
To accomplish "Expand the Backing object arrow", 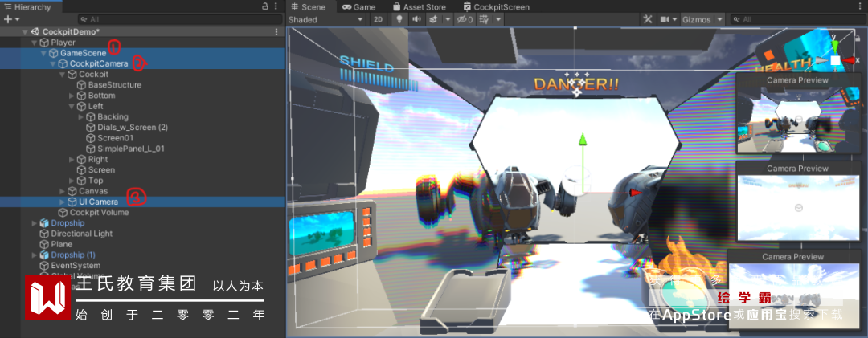I will pos(81,116).
